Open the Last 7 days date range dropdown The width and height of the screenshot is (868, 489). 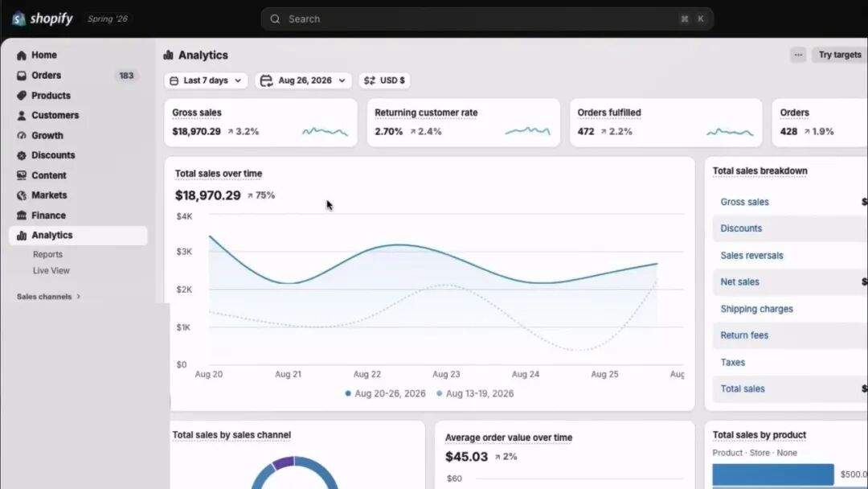[206, 81]
